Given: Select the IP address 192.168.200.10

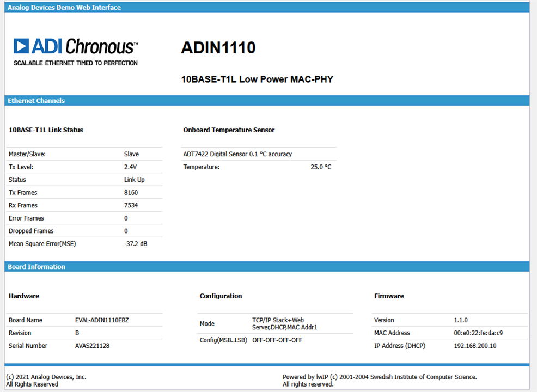Looking at the screenshot, I should (475, 346).
